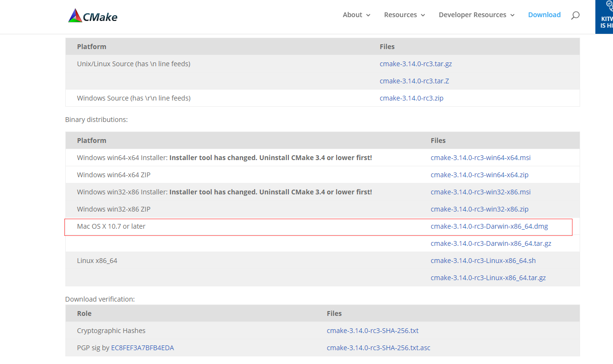This screenshot has width=613, height=364.
Task: Expand the Resources menu
Action: (x=404, y=15)
